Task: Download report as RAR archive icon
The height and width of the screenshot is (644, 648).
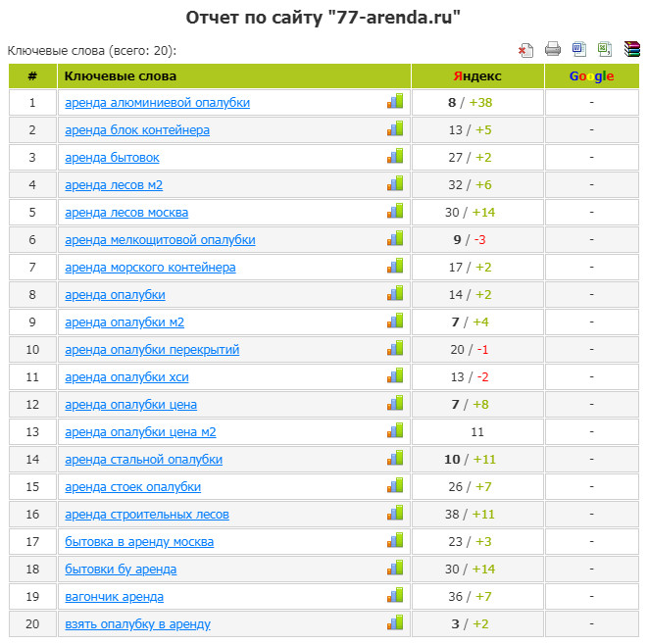Action: [632, 49]
